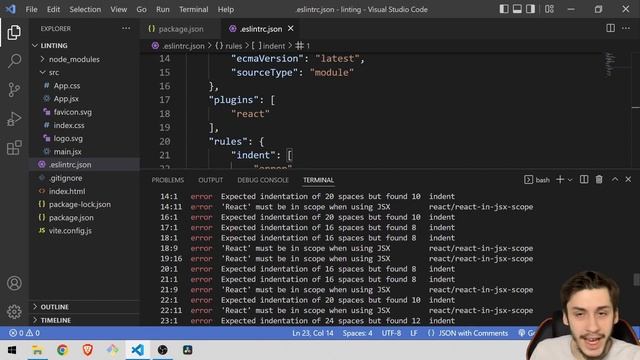Viewport: 640px width, 360px height.
Task: Open errors and warnings status item
Action: pyautogui.click(x=24, y=333)
